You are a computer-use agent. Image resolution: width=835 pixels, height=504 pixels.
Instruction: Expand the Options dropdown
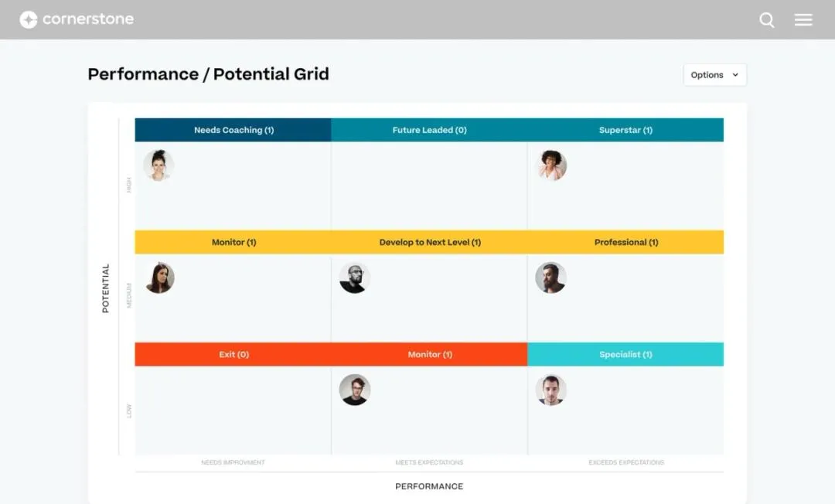714,75
